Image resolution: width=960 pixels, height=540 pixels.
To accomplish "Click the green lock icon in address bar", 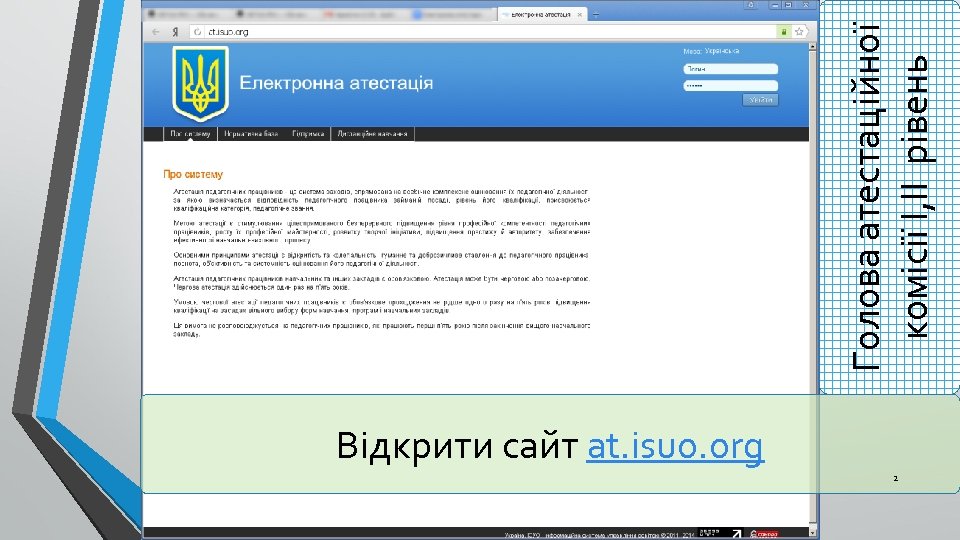I will click(x=783, y=32).
